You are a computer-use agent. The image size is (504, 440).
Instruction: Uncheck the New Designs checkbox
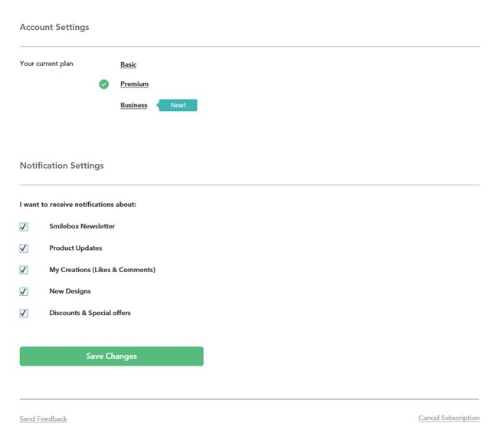tap(24, 291)
